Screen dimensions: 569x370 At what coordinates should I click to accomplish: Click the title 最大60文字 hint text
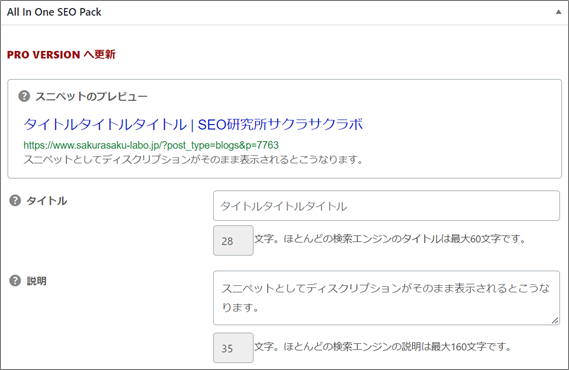pyautogui.click(x=390, y=239)
